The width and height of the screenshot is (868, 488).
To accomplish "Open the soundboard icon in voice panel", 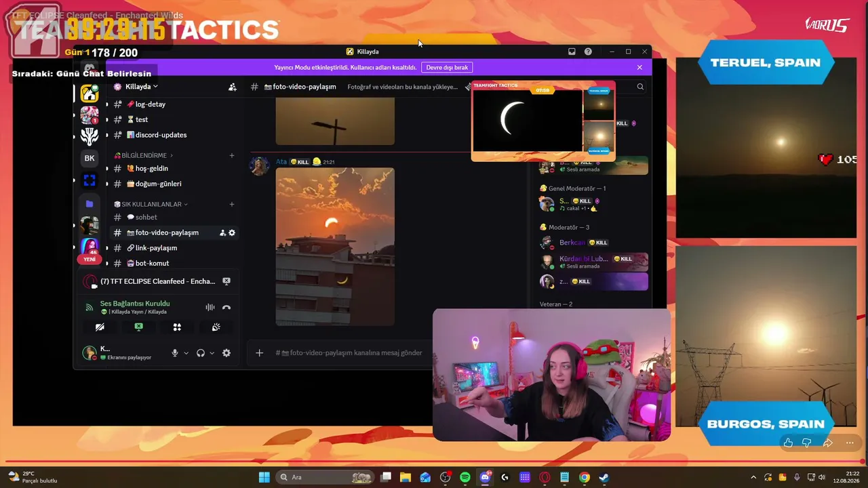I will click(x=216, y=327).
